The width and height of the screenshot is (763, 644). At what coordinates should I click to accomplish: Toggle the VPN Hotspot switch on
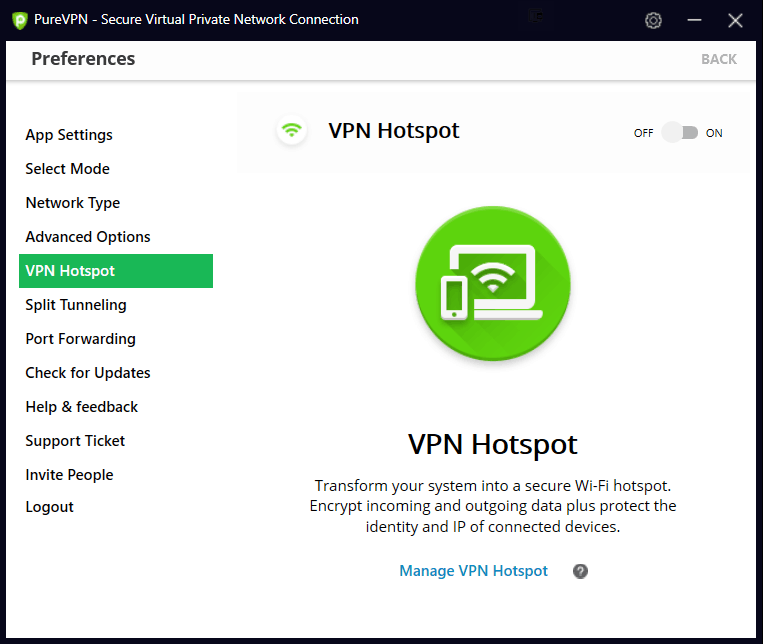tap(679, 133)
